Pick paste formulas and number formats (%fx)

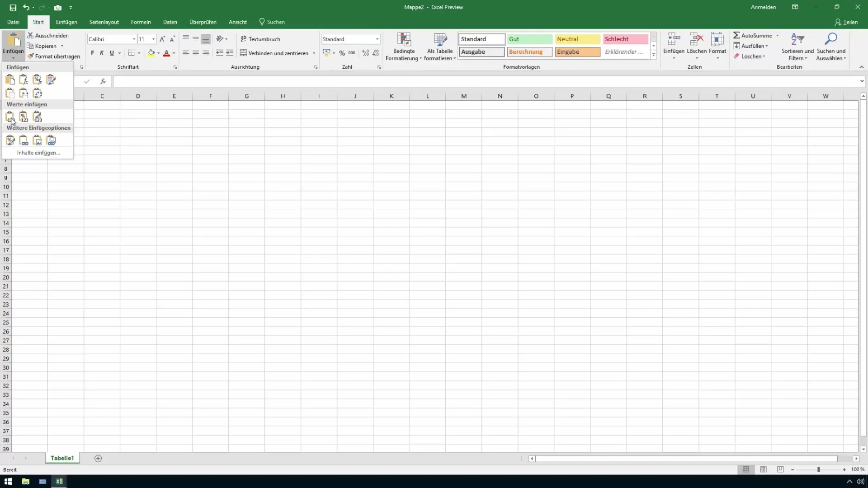click(x=38, y=80)
